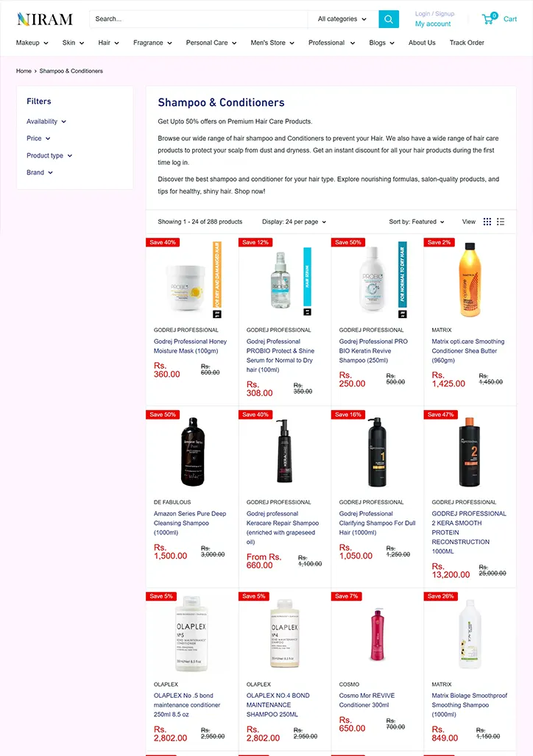This screenshot has width=533, height=756.
Task: Open Matrix opti.care conditioner image
Action: click(x=470, y=280)
